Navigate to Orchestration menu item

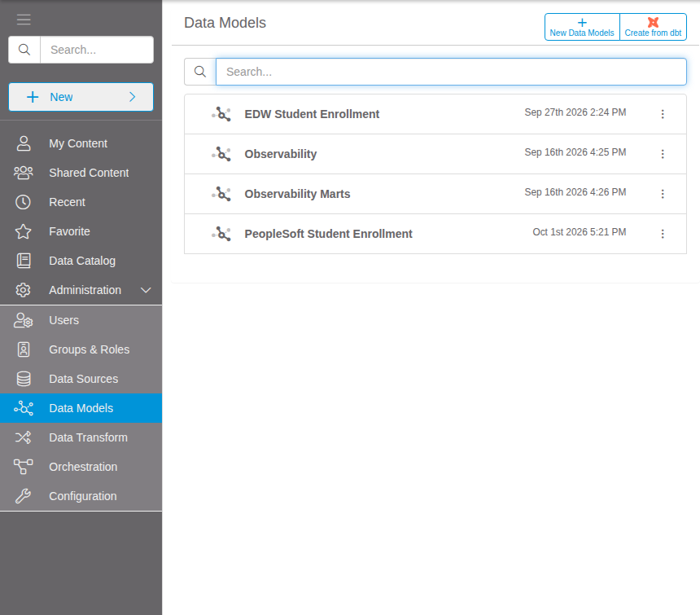pos(81,467)
